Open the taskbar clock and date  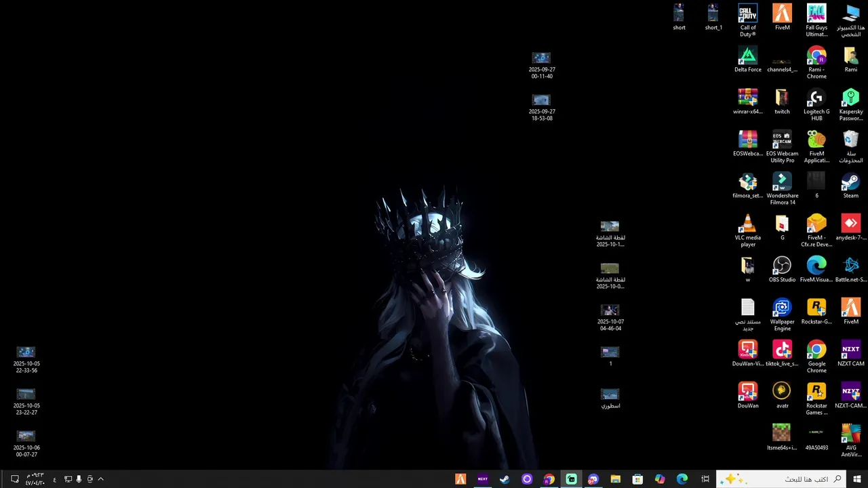pyautogui.click(x=35, y=479)
